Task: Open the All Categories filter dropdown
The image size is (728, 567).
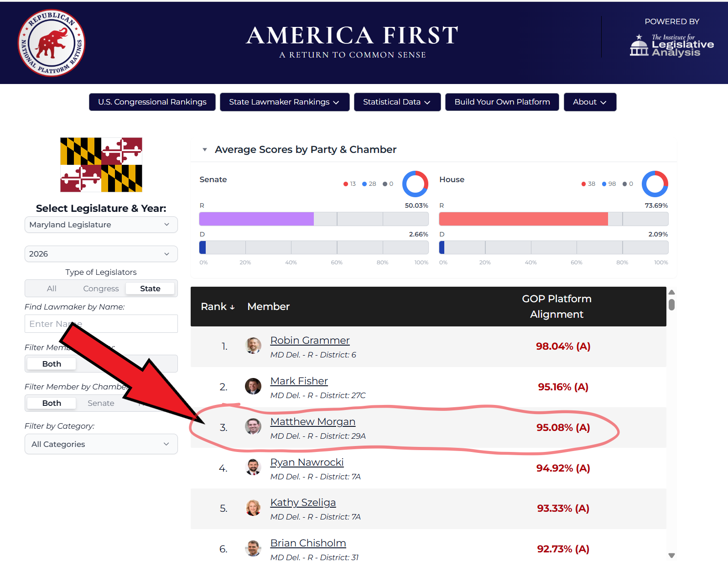Action: pos(101,444)
